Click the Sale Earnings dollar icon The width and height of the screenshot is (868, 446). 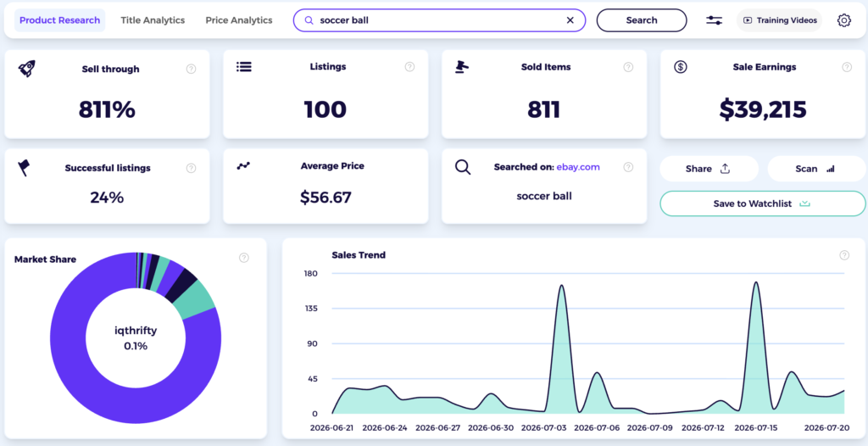(681, 67)
